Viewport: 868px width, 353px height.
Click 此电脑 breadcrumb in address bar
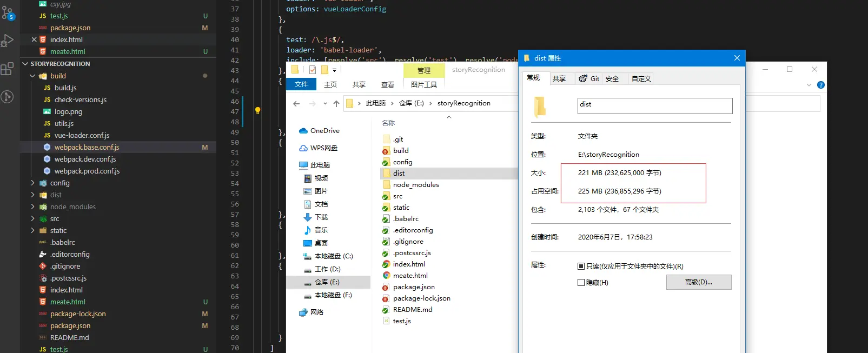(376, 103)
